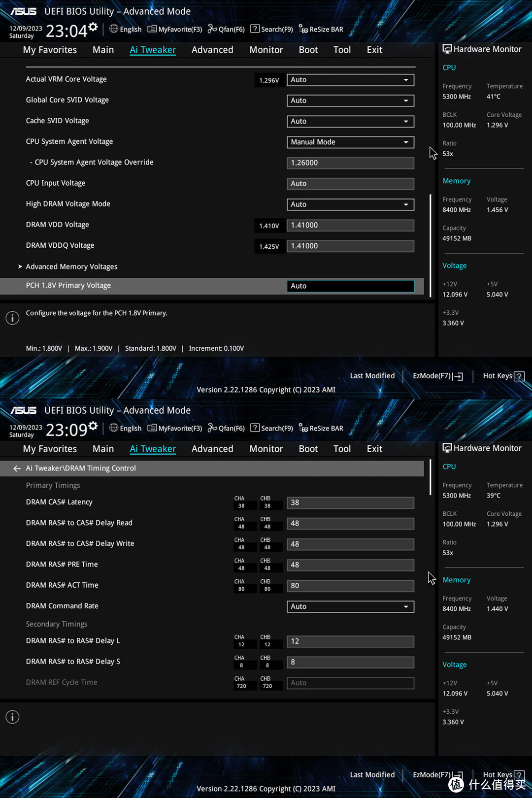Click Last Modified on the 23:09 screen

click(x=372, y=775)
